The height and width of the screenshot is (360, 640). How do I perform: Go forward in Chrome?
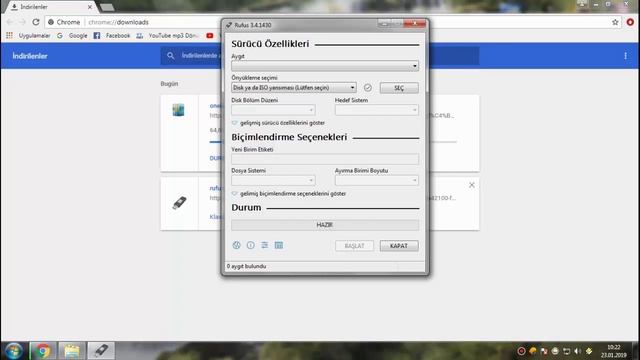point(22,22)
